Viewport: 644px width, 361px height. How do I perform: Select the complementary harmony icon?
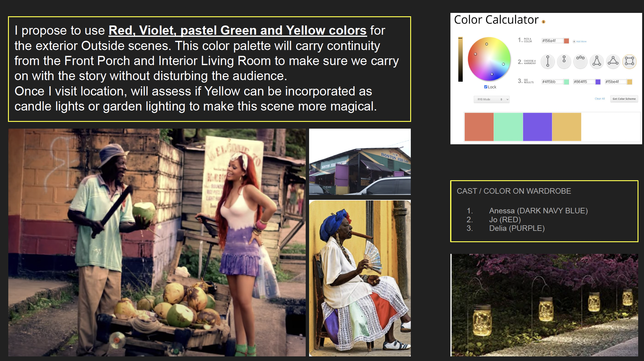coord(548,61)
